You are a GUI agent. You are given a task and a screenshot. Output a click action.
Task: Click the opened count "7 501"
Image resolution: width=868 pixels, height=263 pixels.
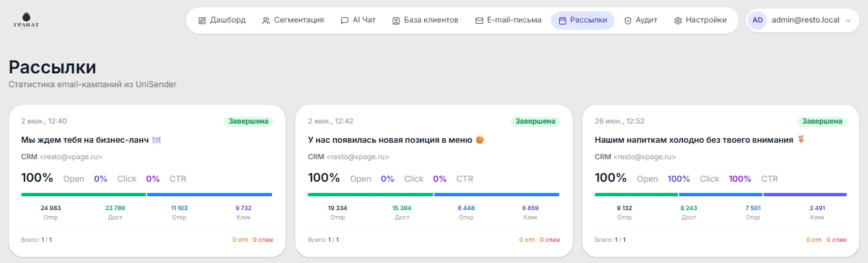click(x=753, y=208)
